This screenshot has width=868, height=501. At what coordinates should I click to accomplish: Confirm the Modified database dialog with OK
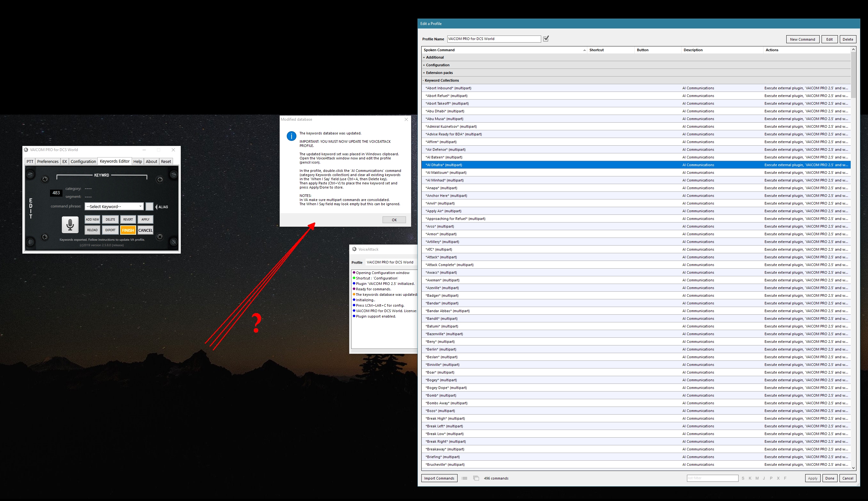point(394,220)
